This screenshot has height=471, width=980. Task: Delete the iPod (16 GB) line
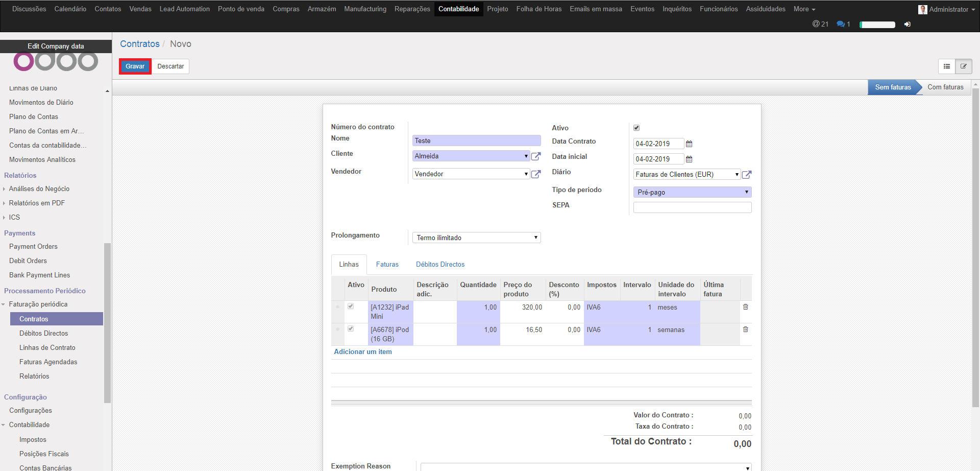(745, 329)
